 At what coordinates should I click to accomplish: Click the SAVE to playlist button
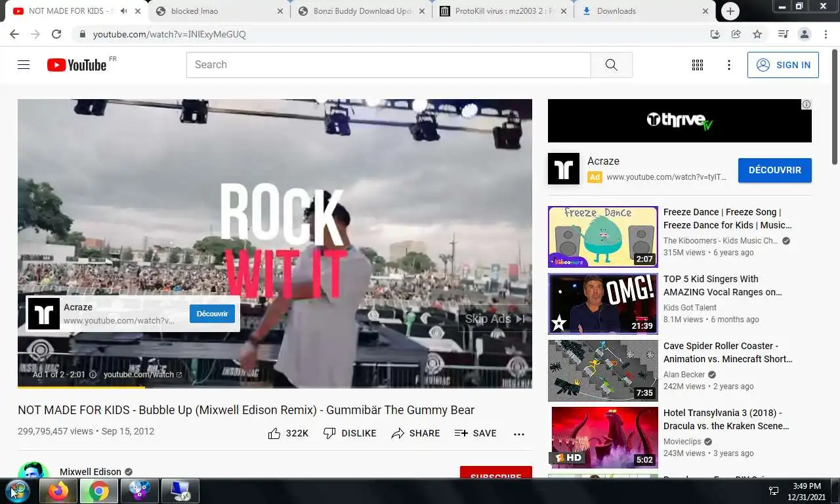coord(475,433)
